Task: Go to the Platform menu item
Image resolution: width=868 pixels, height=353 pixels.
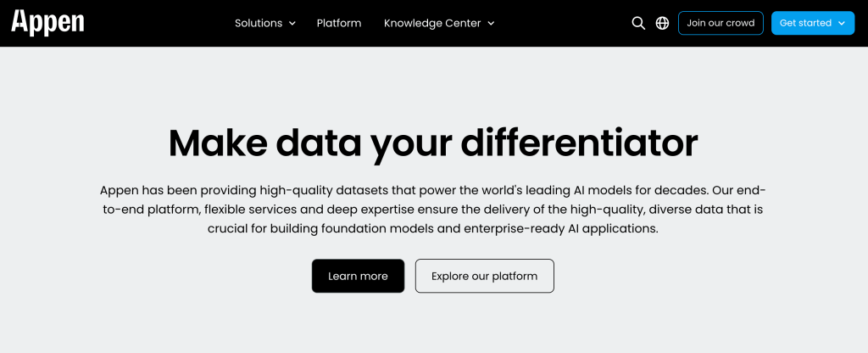Action: 339,23
